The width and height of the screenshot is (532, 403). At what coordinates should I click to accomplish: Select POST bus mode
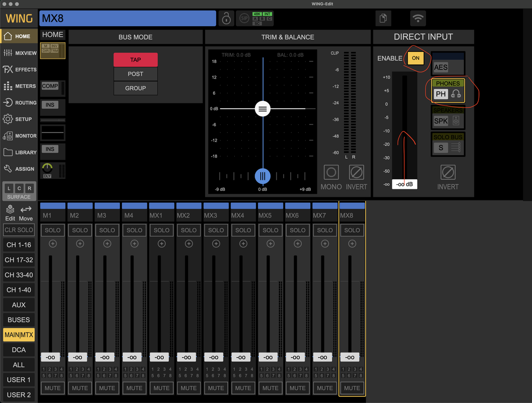[x=136, y=74]
